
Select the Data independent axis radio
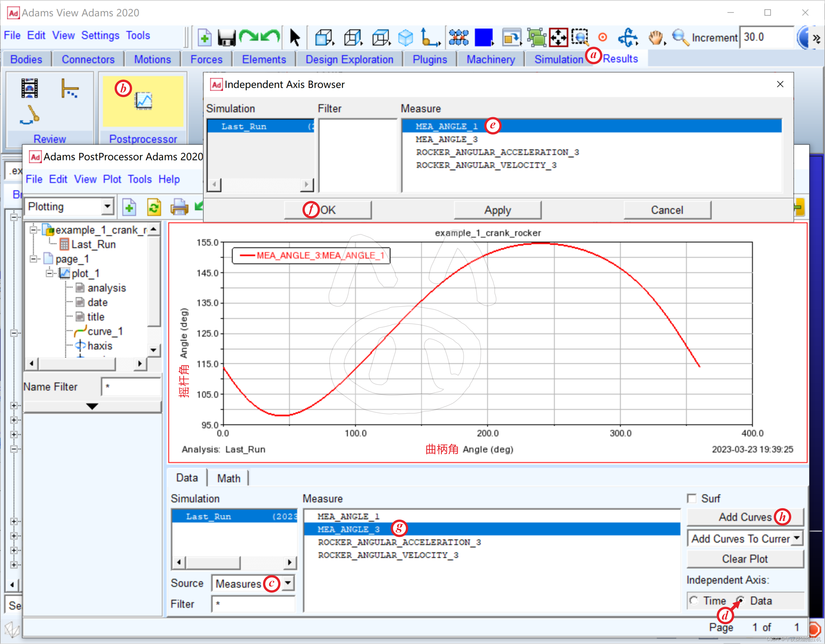point(740,600)
